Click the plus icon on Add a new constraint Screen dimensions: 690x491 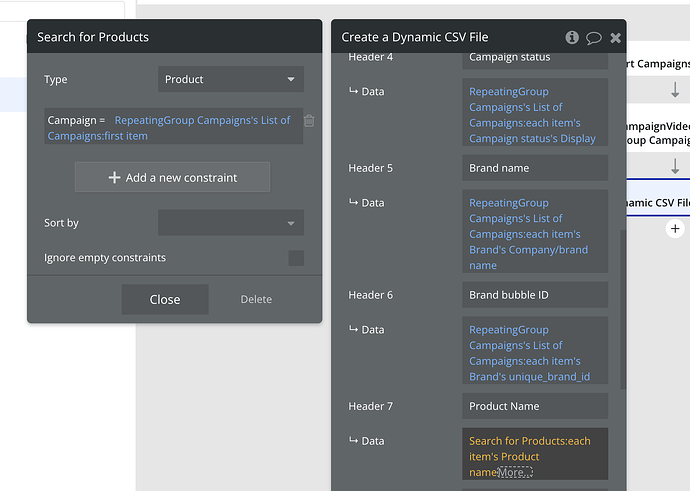click(x=114, y=178)
